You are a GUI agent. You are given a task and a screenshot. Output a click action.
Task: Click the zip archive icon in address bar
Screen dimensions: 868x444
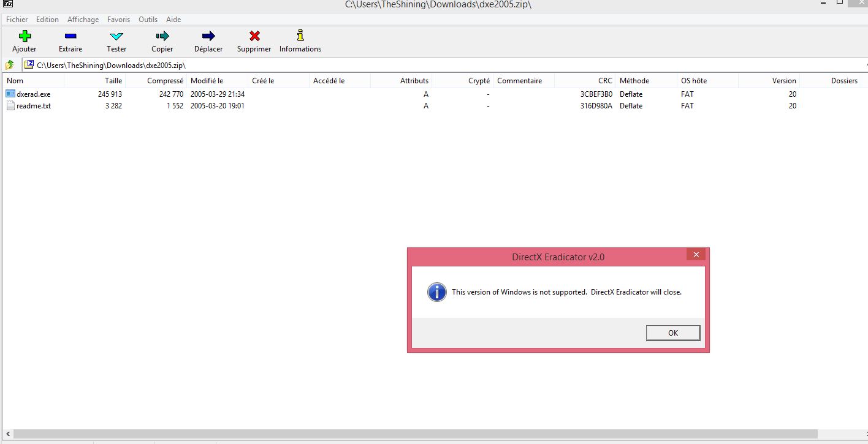(29, 64)
